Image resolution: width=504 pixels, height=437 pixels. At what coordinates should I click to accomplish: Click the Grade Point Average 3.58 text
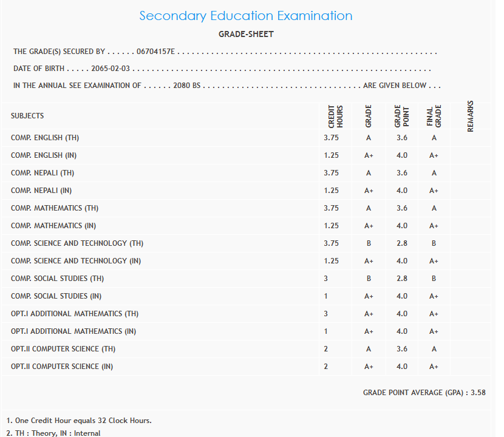coord(424,393)
